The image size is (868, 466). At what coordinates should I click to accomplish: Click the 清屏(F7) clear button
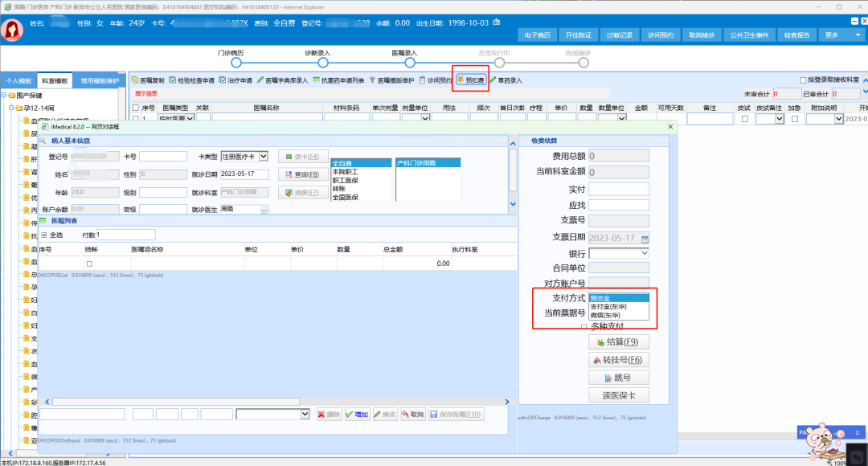click(x=302, y=193)
